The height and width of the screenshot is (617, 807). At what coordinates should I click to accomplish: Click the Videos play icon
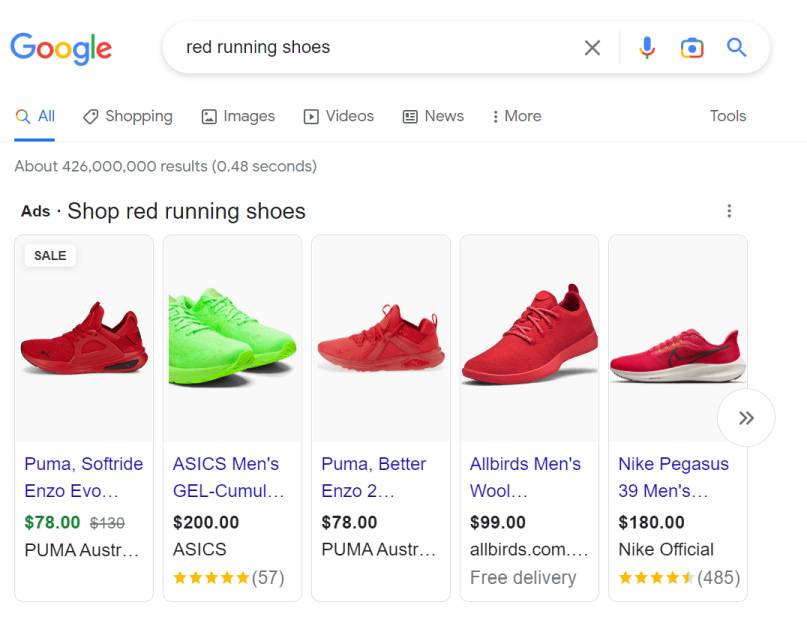310,116
